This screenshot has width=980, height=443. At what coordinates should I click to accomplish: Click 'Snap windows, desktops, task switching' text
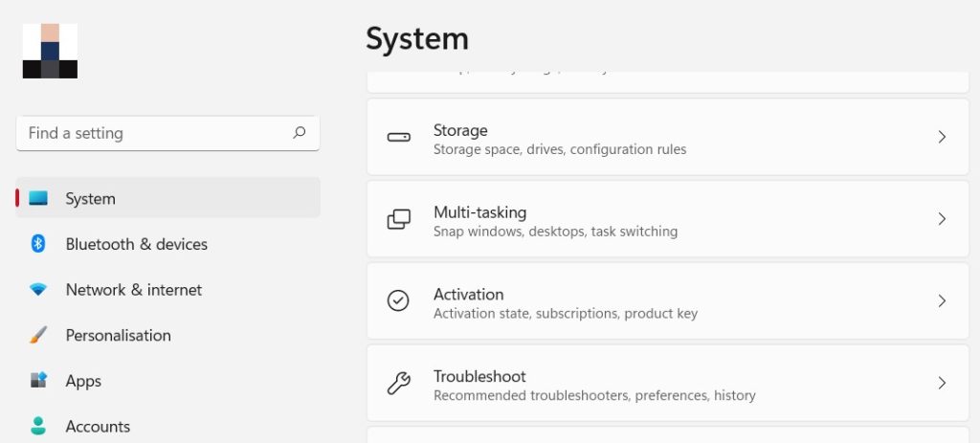pyautogui.click(x=555, y=232)
